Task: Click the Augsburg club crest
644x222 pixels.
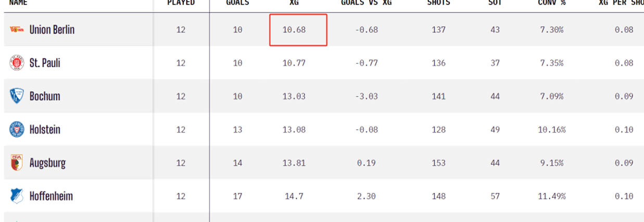Action: pyautogui.click(x=17, y=163)
